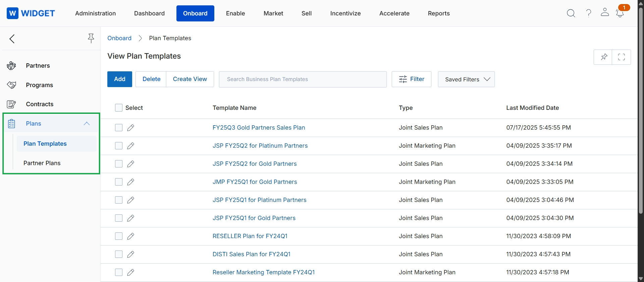Open DISTI Sales Plan for FY24Q1 link

pyautogui.click(x=252, y=254)
